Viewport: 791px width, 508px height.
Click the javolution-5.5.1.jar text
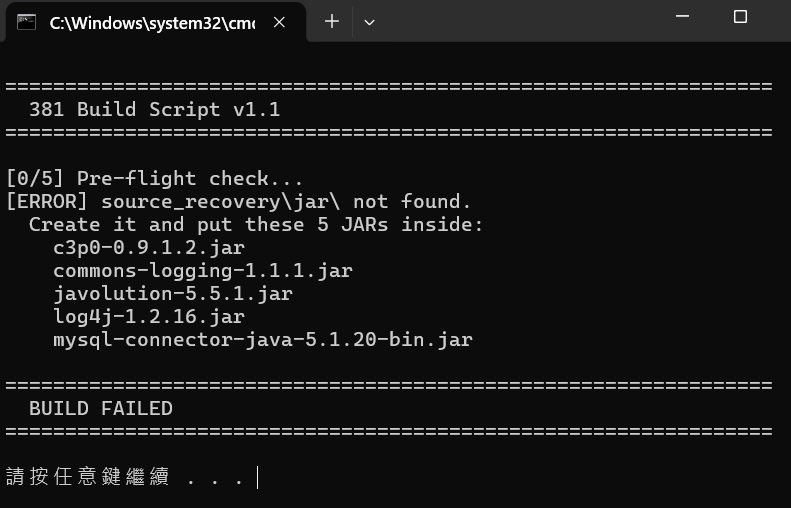pos(173,294)
